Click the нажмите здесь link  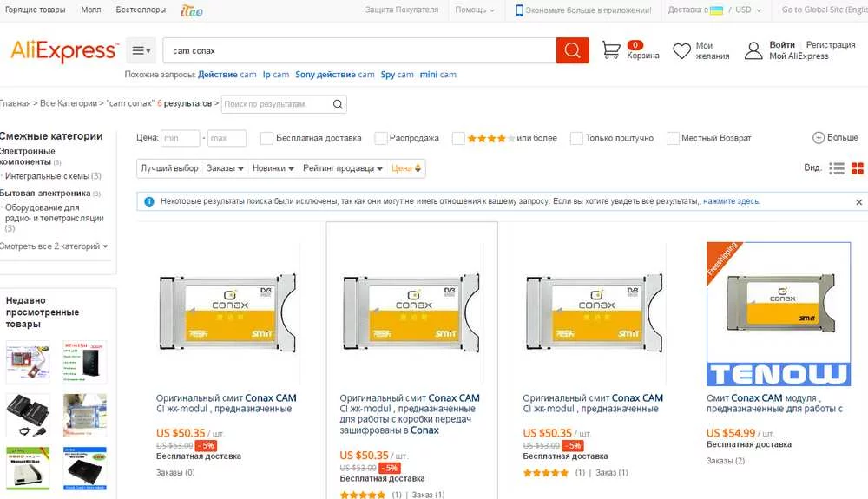pos(731,201)
